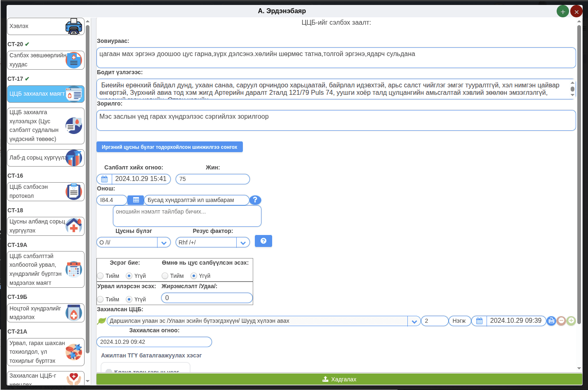Click the blue print icon in Захиалсан ЦЦБ row
The height and width of the screenshot is (390, 588).
(x=551, y=321)
